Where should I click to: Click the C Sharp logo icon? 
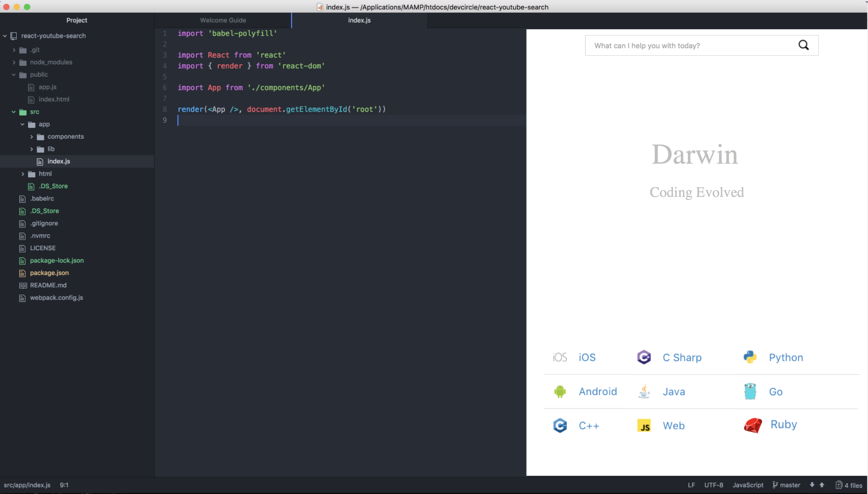coord(644,357)
